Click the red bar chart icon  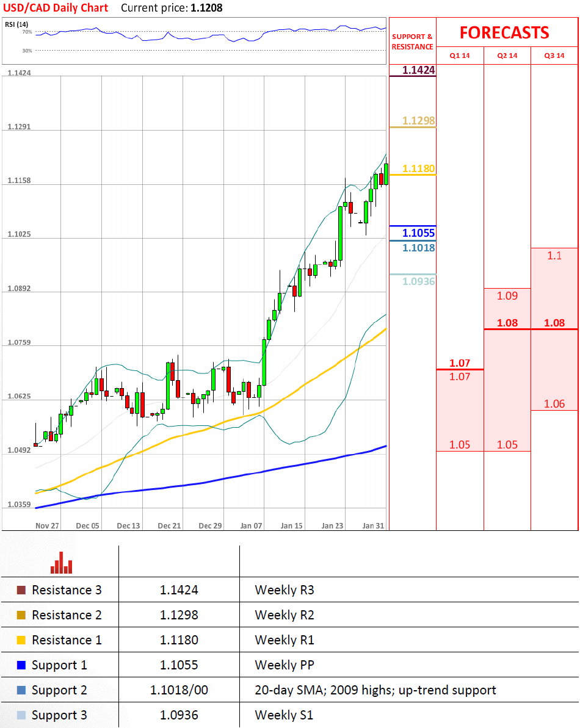61,563
